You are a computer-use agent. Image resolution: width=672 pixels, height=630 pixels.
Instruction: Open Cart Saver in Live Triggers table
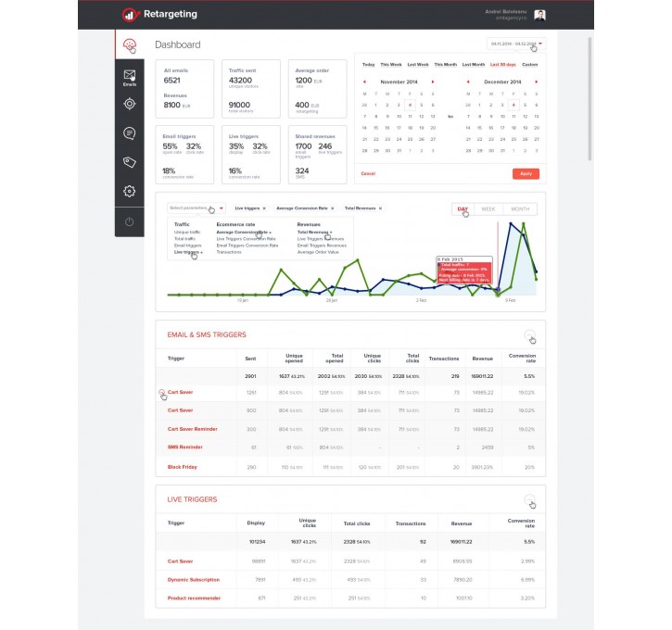[181, 561]
